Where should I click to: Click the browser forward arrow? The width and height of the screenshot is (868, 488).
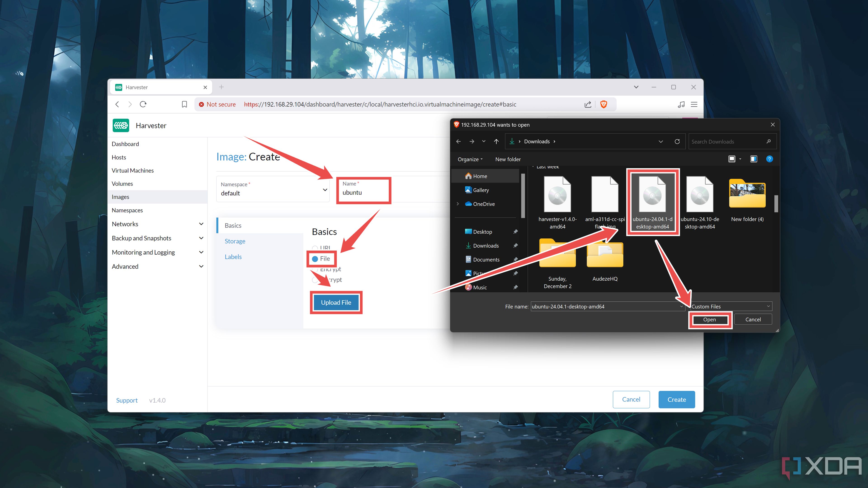(130, 104)
